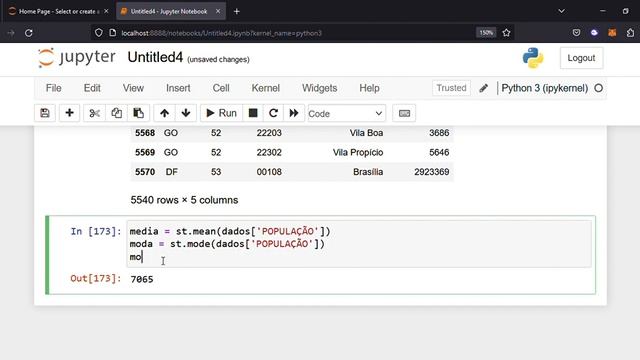The image size is (640, 360).
Task: Run the current cell
Action: (221, 113)
